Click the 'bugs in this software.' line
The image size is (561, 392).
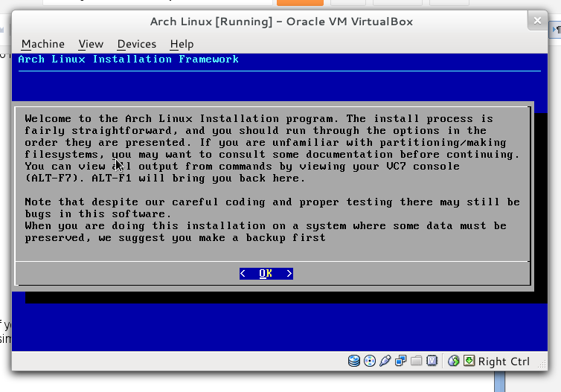pyautogui.click(x=98, y=214)
